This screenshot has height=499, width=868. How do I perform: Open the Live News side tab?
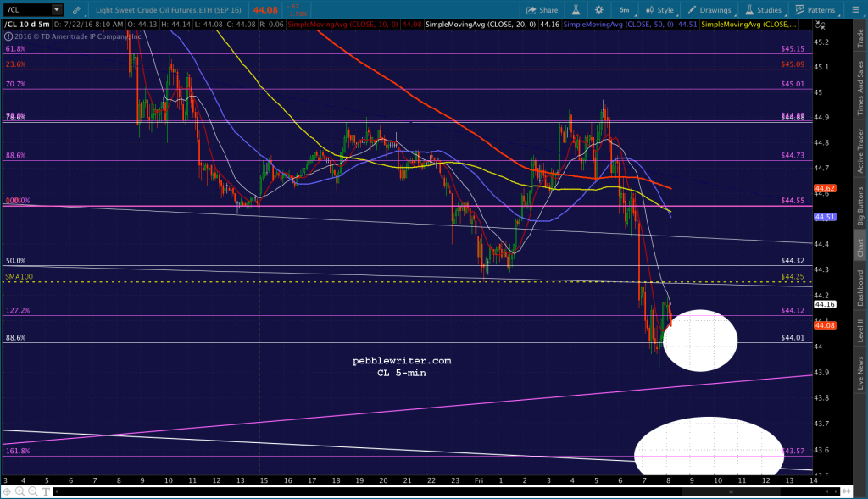[x=860, y=372]
